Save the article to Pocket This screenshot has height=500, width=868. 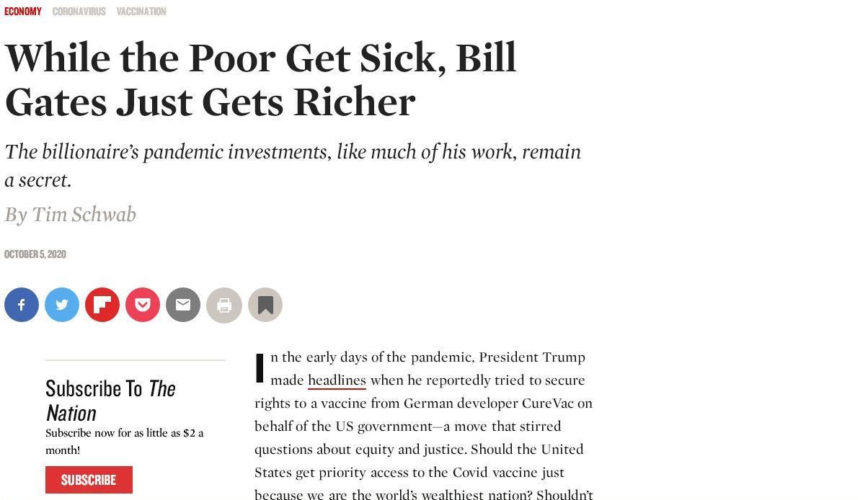pos(143,305)
